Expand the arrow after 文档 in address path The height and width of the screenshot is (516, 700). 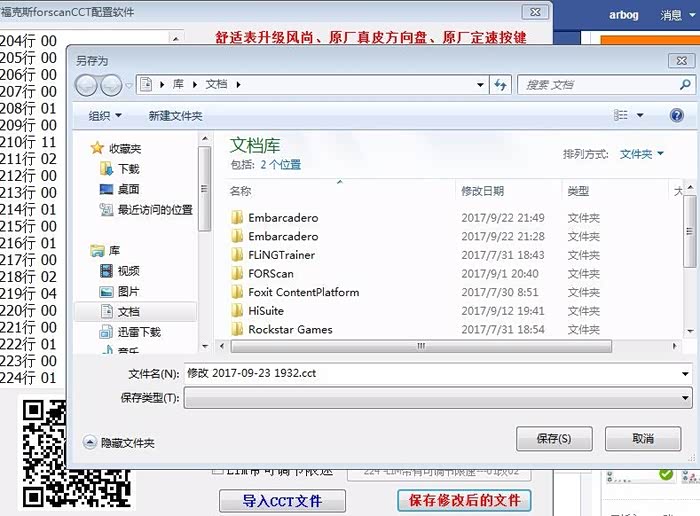[238, 84]
